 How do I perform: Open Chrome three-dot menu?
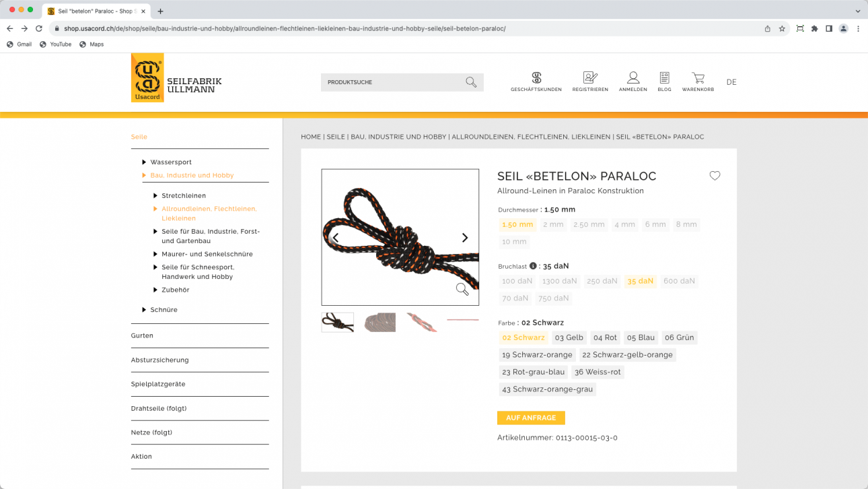[x=858, y=28]
